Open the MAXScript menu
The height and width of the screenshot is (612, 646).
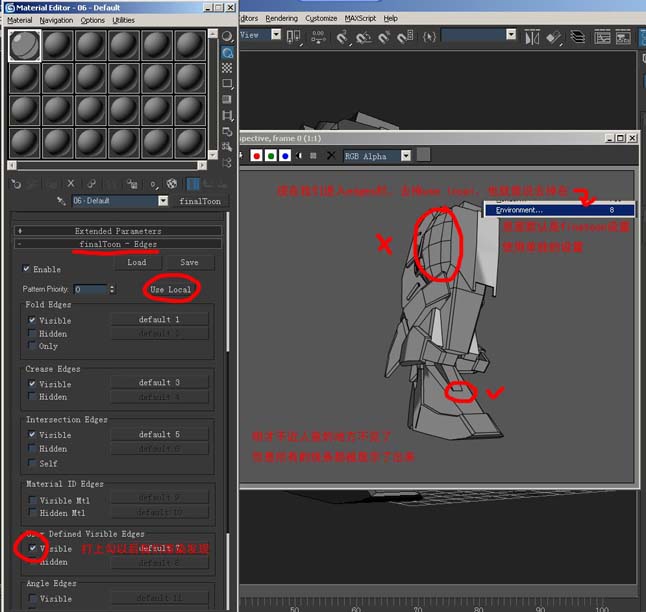[x=360, y=19]
